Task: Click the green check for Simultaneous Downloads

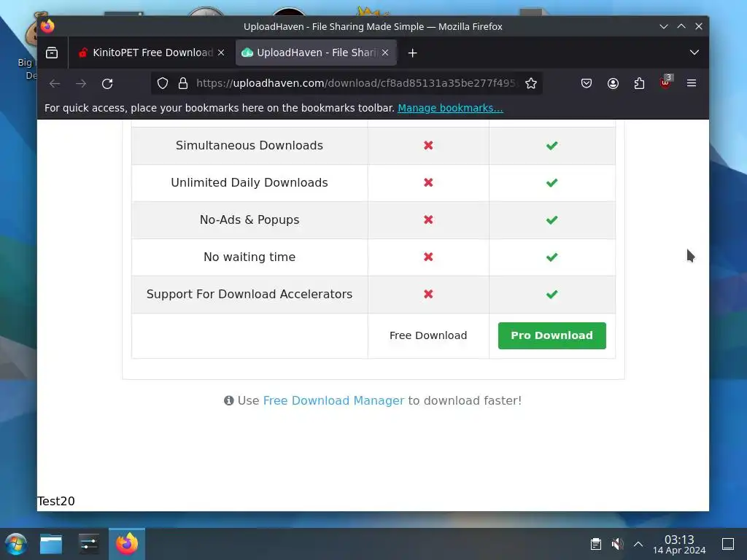Action: click(551, 145)
